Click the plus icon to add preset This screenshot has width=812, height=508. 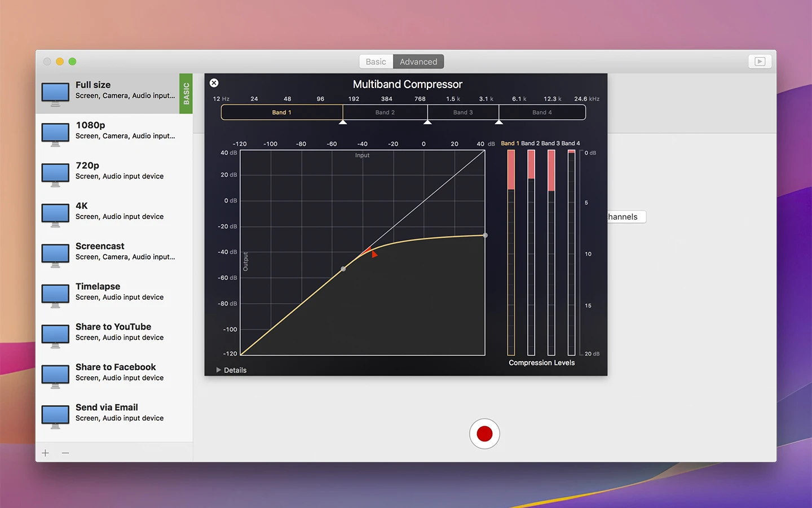(46, 453)
